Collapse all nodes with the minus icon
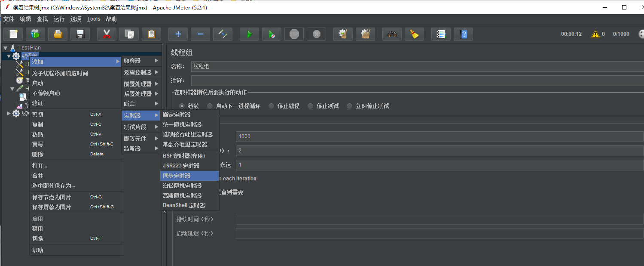The image size is (644, 266). [200, 34]
